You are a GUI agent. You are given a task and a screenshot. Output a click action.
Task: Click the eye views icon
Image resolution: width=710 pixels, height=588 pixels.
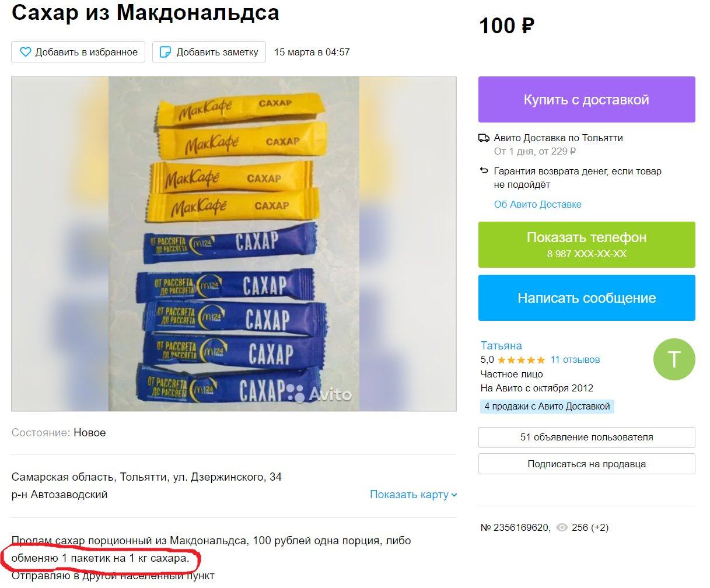[x=562, y=527]
